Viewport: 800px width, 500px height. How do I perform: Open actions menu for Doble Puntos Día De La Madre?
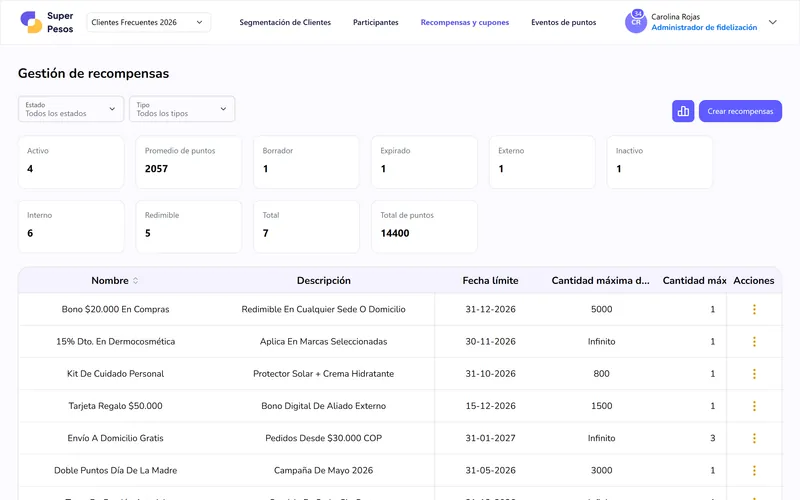pos(754,470)
